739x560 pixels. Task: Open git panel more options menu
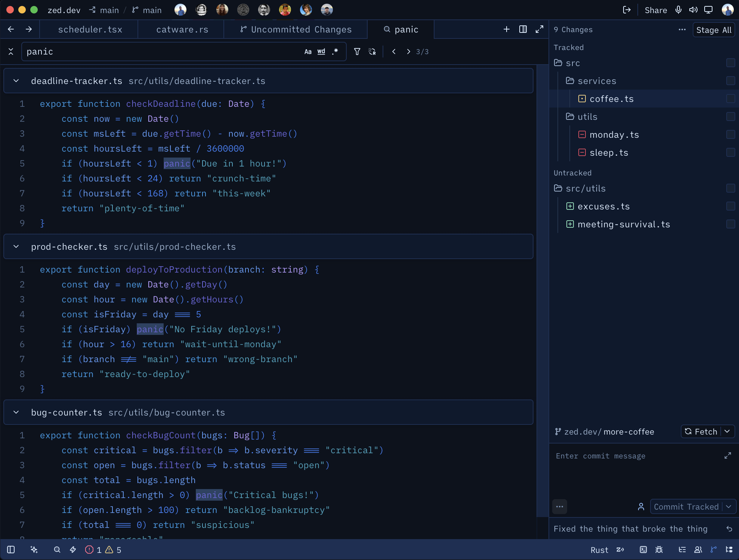point(682,29)
